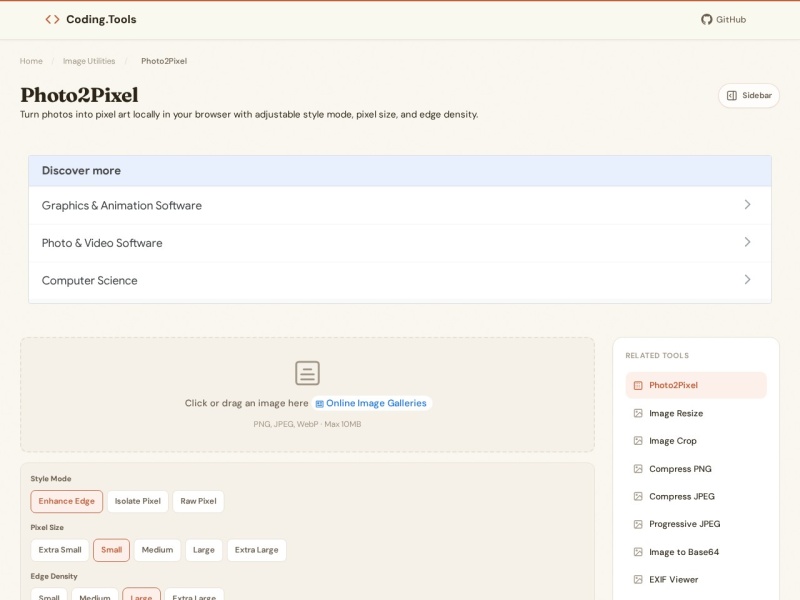
Task: Select Enhance Edge style mode
Action: 66,501
